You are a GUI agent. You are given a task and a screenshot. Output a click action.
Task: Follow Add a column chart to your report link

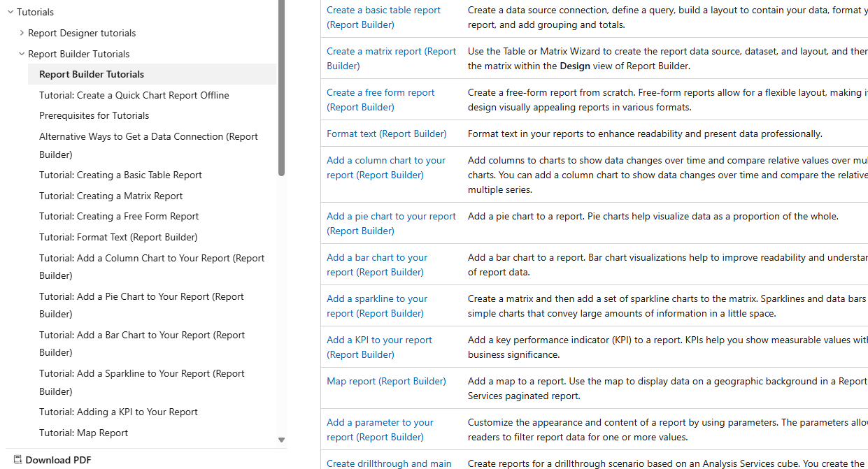pos(385,168)
